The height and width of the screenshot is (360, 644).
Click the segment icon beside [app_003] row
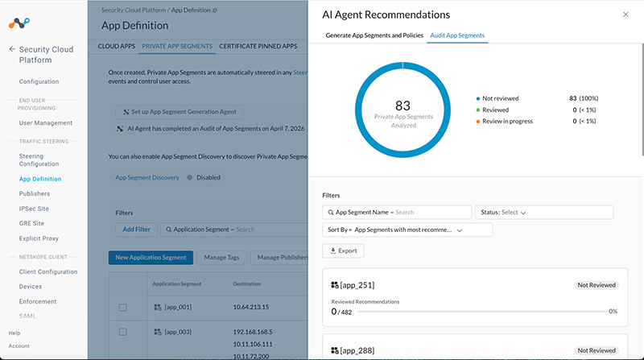(x=157, y=332)
